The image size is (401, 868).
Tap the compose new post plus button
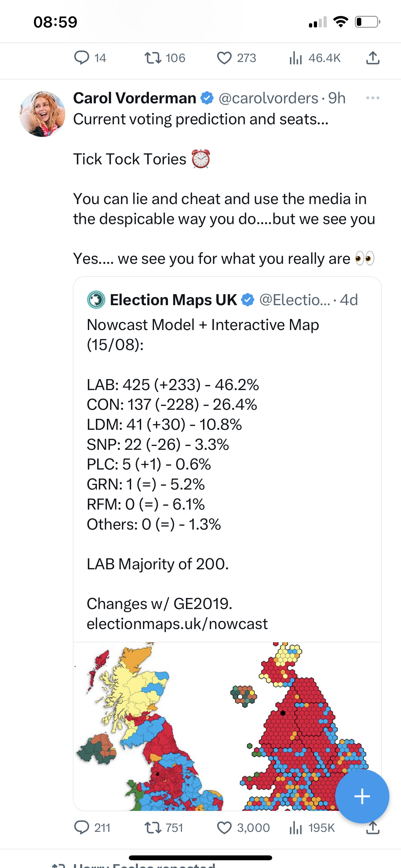(x=362, y=797)
